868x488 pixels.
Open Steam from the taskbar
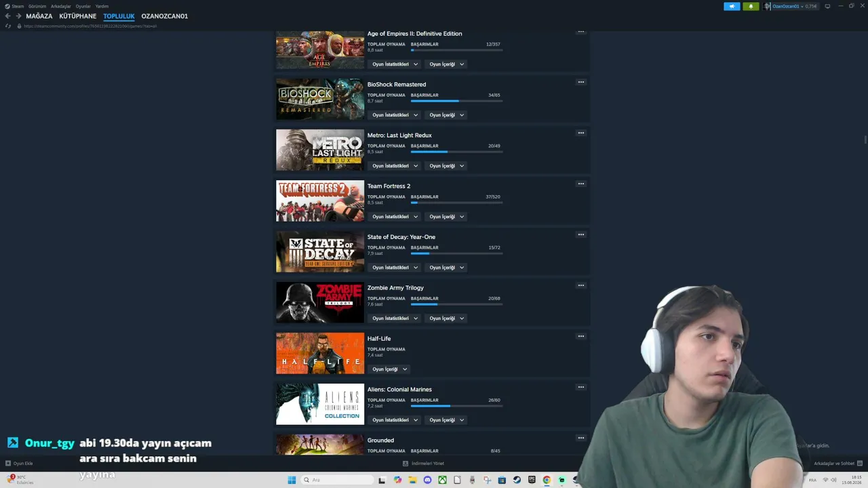point(517,480)
